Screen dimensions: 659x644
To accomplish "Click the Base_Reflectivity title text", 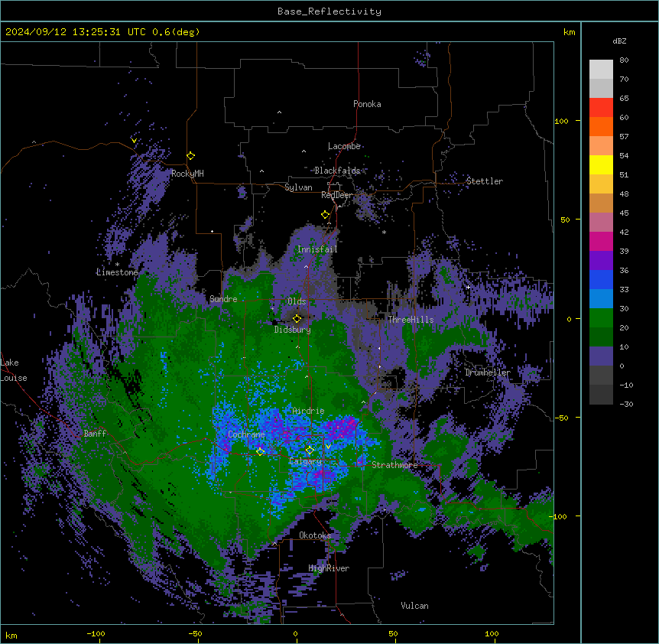I will coord(329,11).
